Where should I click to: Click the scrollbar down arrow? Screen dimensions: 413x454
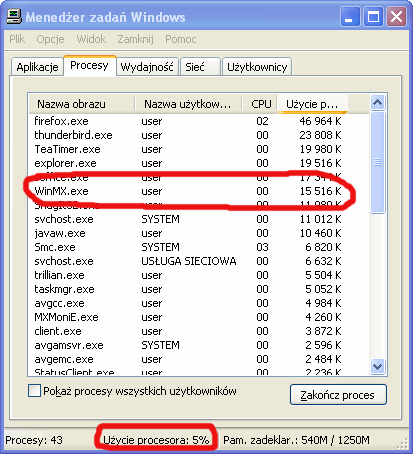(377, 366)
